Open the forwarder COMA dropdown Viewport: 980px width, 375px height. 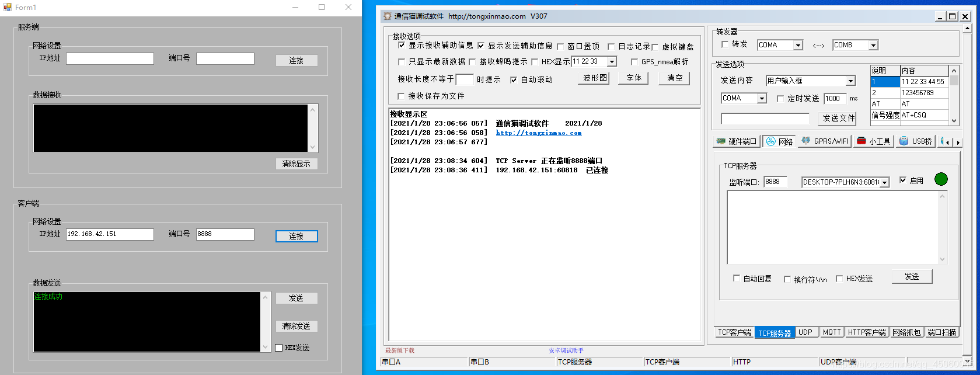click(x=798, y=45)
